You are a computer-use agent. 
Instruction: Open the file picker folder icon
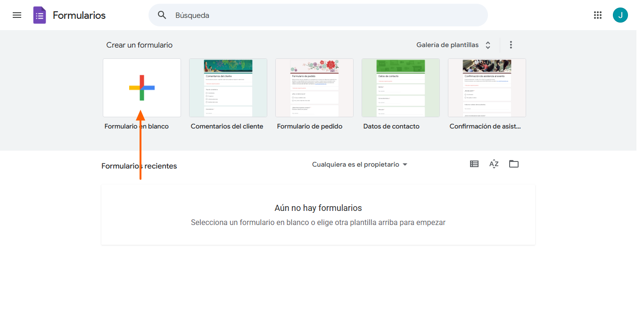point(514,164)
